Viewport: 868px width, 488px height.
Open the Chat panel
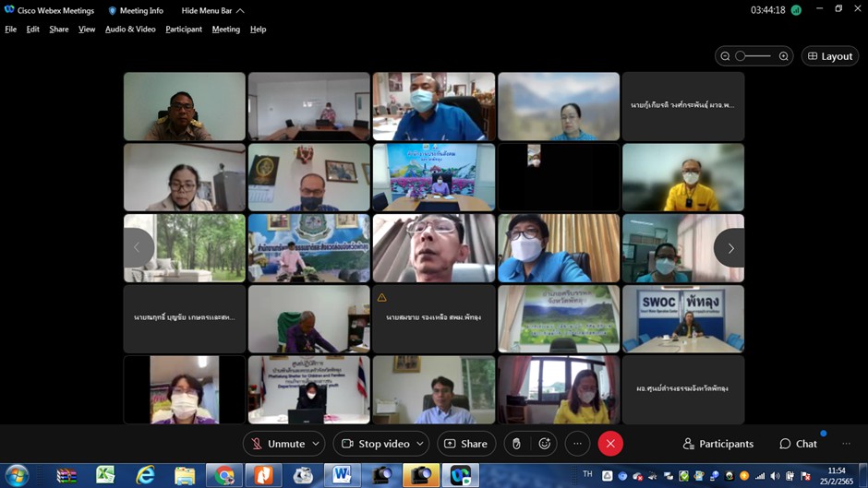pos(798,444)
